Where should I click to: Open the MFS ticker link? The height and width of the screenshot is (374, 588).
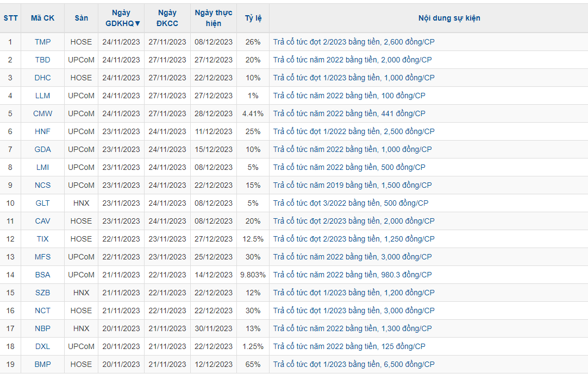pos(42,257)
